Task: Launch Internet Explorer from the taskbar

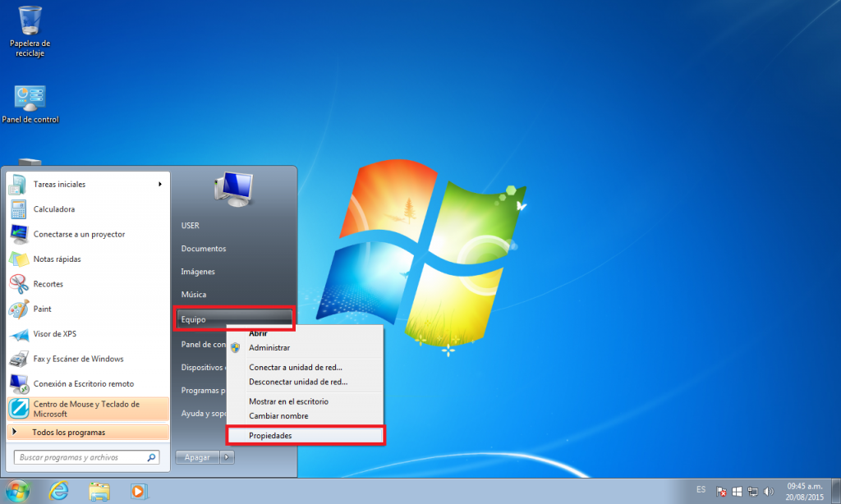Action: tap(58, 491)
